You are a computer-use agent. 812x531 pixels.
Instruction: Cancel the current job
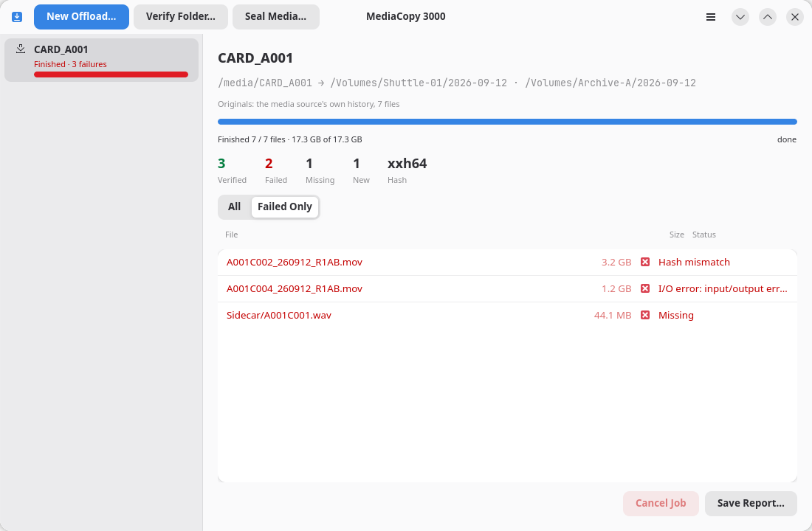660,503
